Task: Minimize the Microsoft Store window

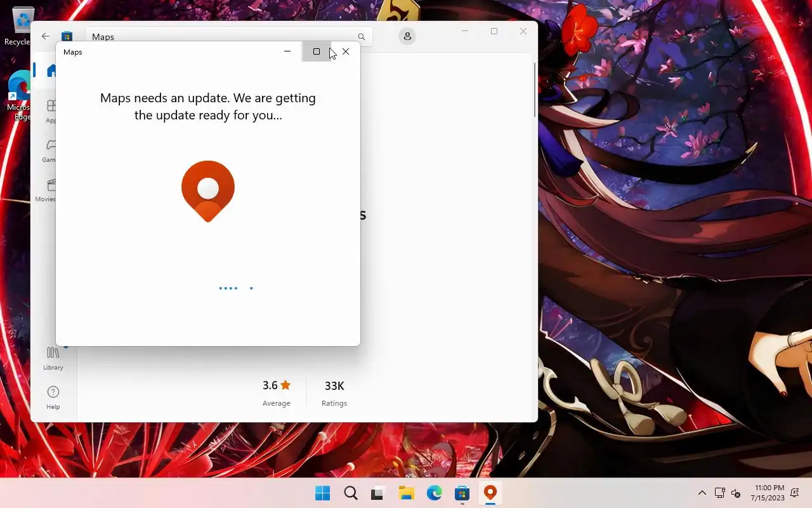Action: pyautogui.click(x=465, y=31)
